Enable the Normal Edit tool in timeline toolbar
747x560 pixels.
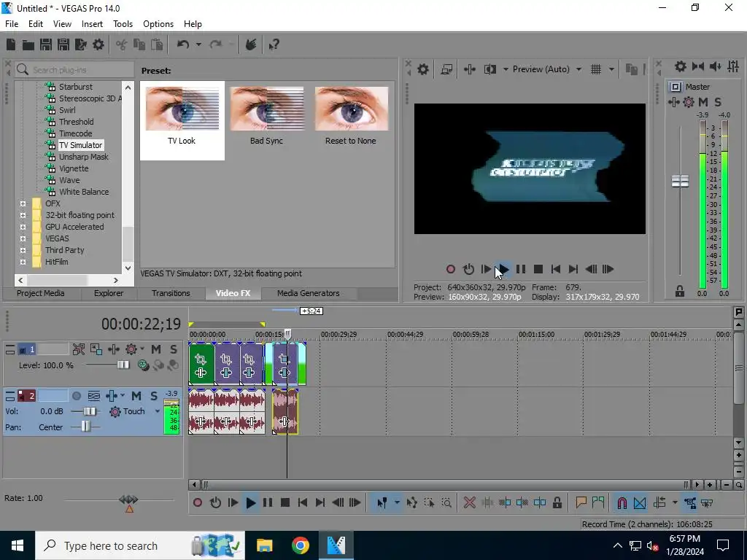(382, 503)
